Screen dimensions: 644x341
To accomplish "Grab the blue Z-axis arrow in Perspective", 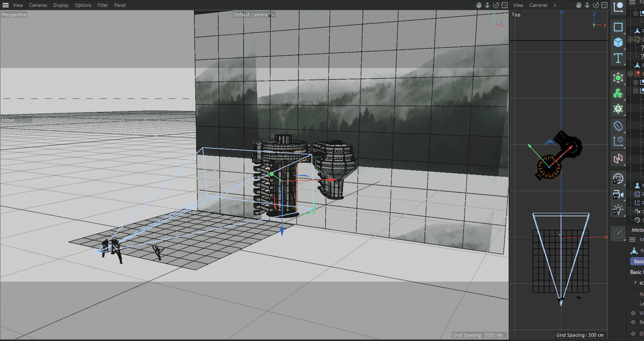I will pyautogui.click(x=282, y=232).
